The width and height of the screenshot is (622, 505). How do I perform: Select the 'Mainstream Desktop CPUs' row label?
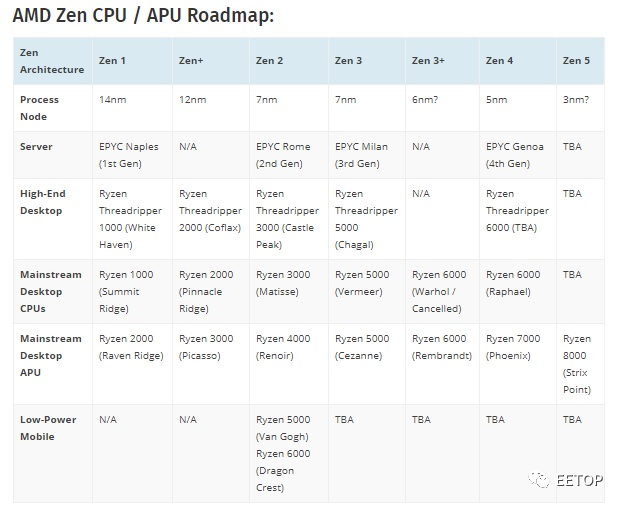(x=51, y=292)
